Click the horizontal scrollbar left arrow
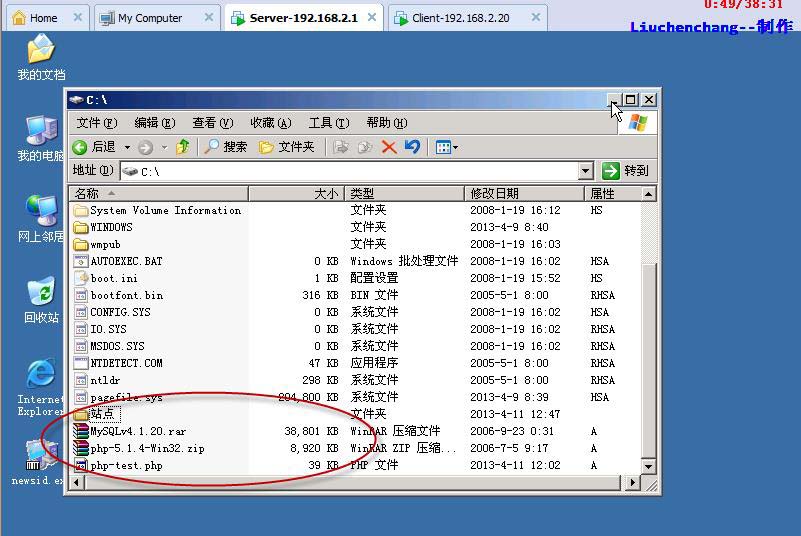 (x=77, y=482)
